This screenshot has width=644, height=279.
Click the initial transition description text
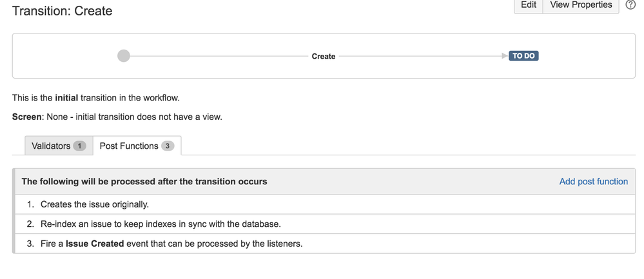click(96, 98)
